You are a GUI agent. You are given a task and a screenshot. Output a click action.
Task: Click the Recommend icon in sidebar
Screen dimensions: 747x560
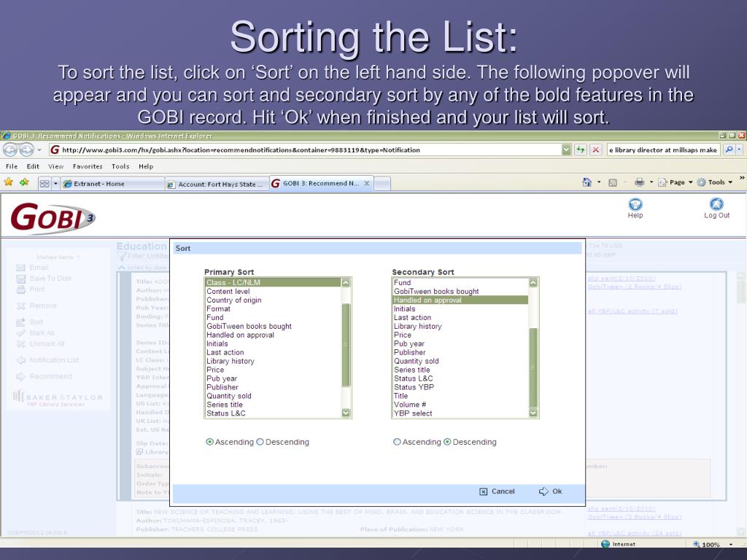[21, 377]
